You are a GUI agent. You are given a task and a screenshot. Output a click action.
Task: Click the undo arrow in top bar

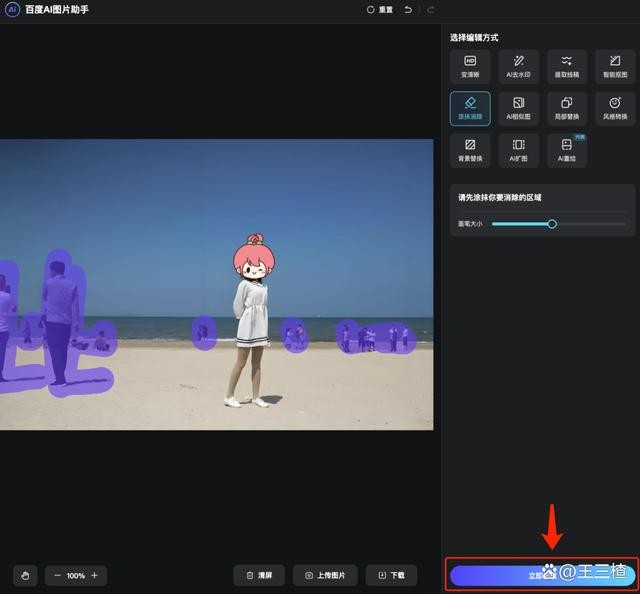point(408,9)
